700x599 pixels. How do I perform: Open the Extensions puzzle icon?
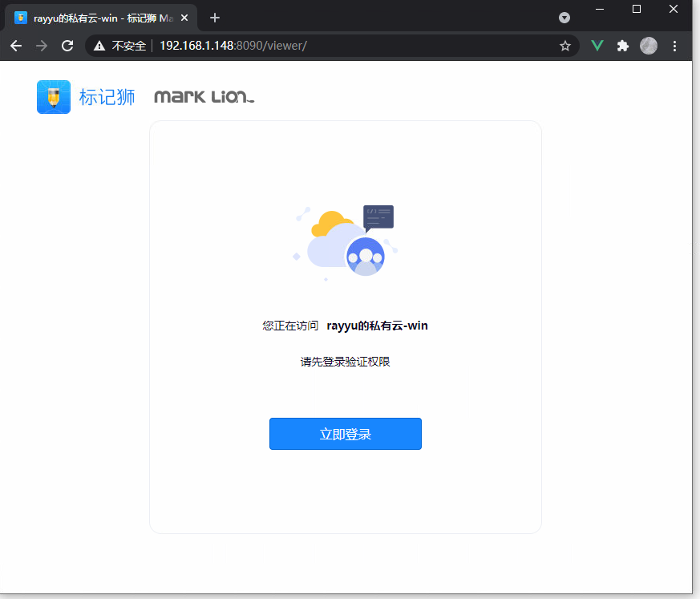pyautogui.click(x=623, y=46)
